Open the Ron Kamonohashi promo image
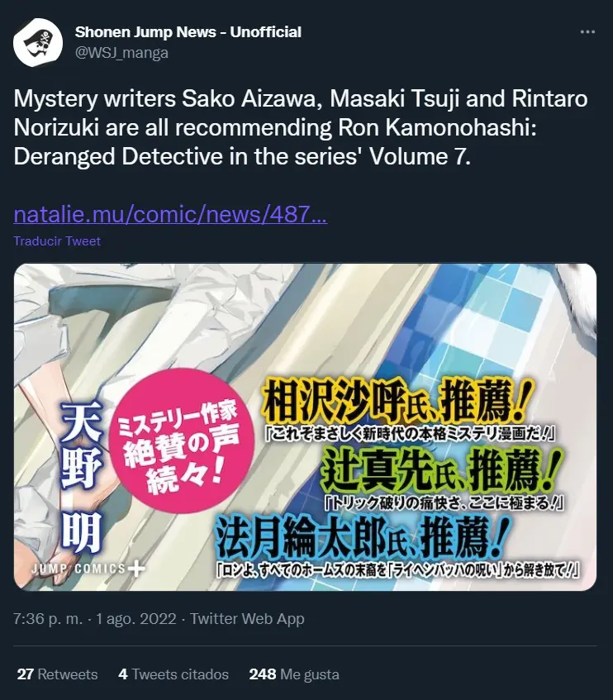 tap(305, 427)
